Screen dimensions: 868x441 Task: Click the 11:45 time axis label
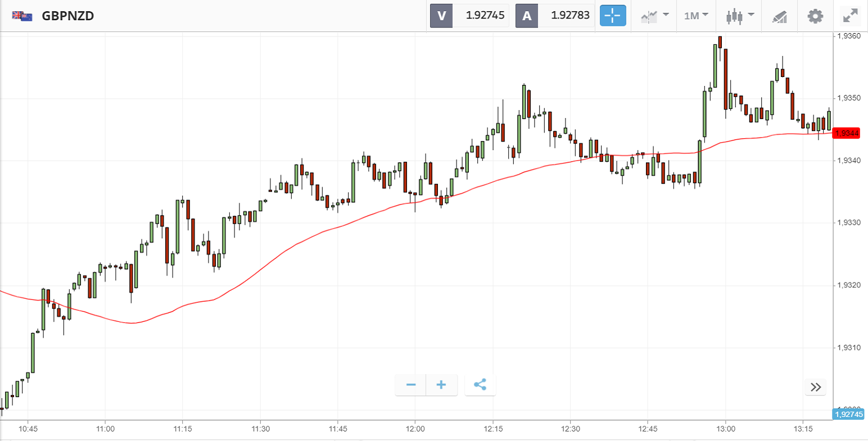point(338,429)
